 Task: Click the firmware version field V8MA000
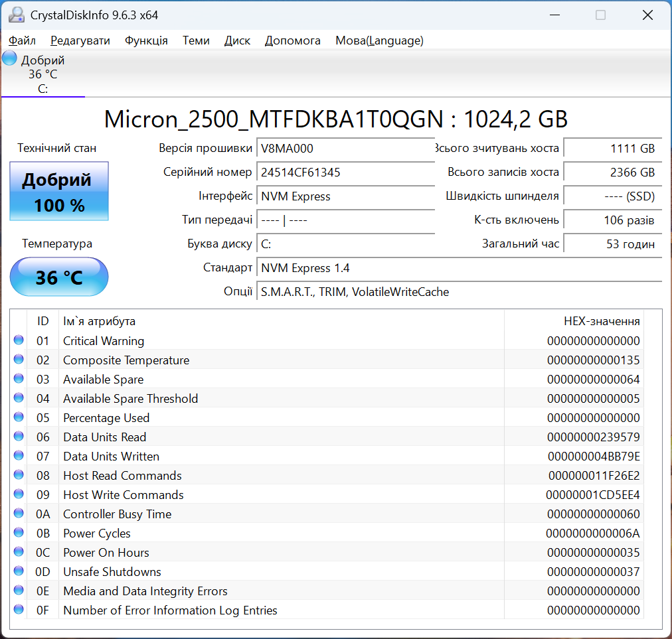coord(345,149)
